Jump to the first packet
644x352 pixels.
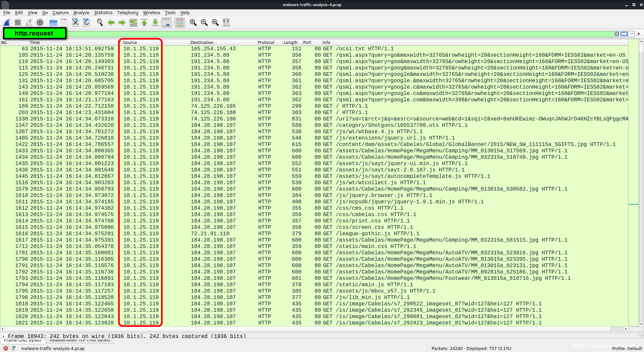[x=144, y=22]
